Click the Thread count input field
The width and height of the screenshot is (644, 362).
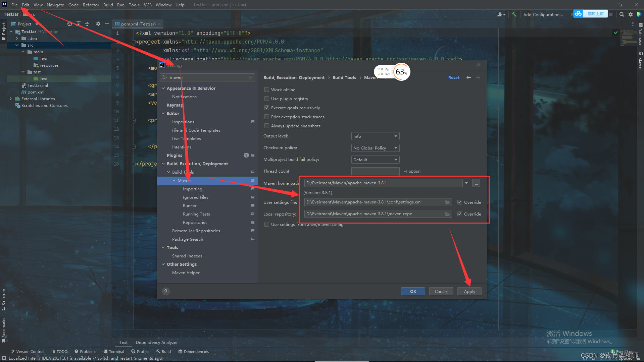(375, 171)
